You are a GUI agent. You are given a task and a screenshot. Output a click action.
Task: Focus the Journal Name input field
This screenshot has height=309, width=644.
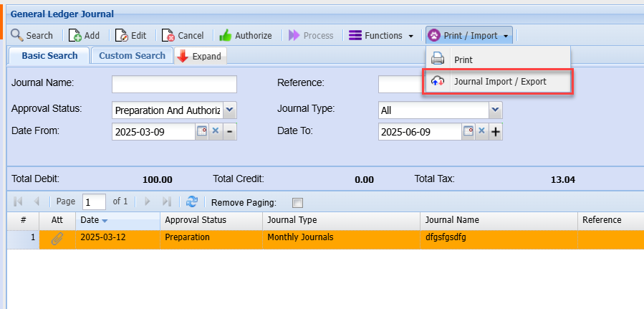tap(174, 84)
